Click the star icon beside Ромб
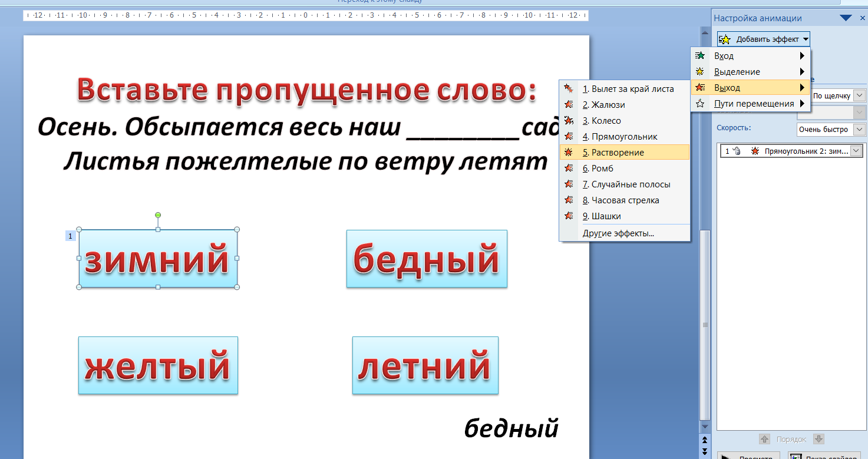868x459 pixels. tap(569, 169)
